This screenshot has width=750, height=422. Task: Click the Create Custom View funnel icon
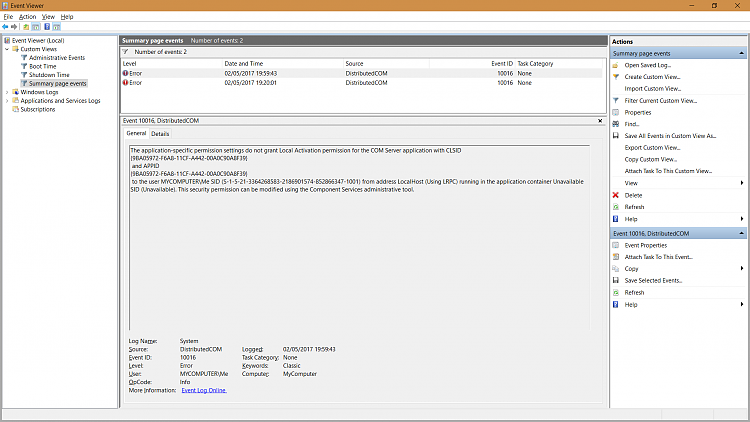click(x=615, y=77)
